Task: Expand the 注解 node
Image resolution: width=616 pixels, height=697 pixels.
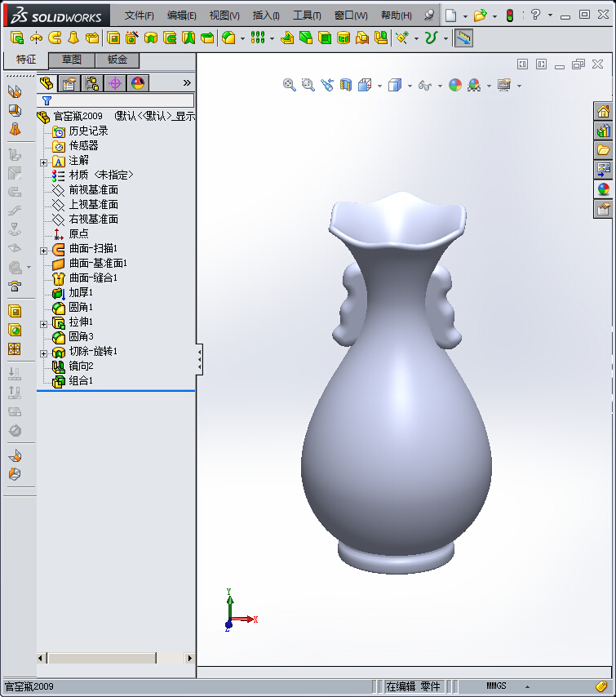Action: click(43, 162)
